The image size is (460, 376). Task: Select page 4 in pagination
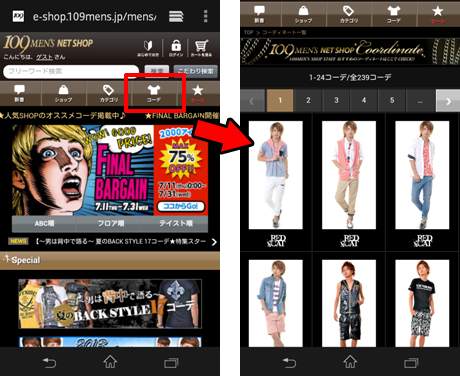click(364, 100)
